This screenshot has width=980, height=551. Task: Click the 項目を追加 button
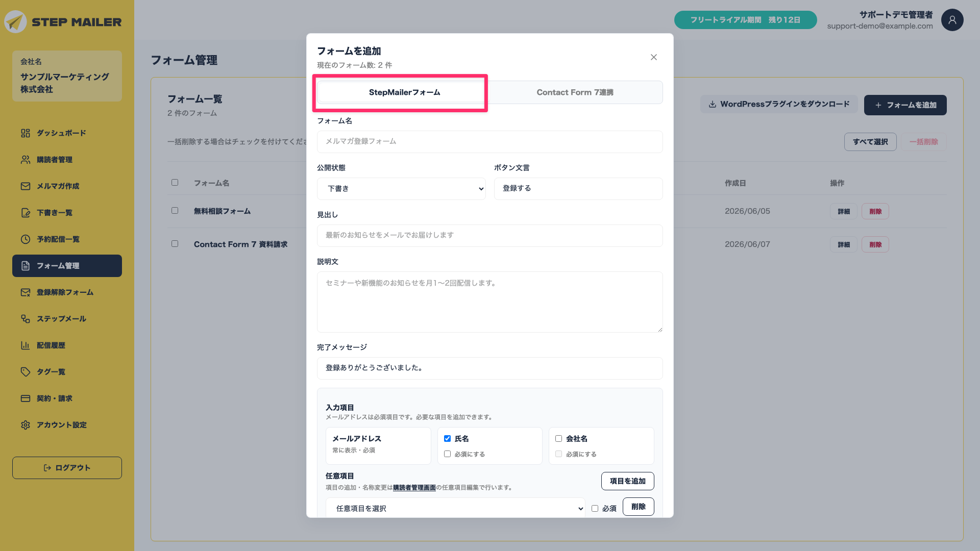click(x=627, y=481)
